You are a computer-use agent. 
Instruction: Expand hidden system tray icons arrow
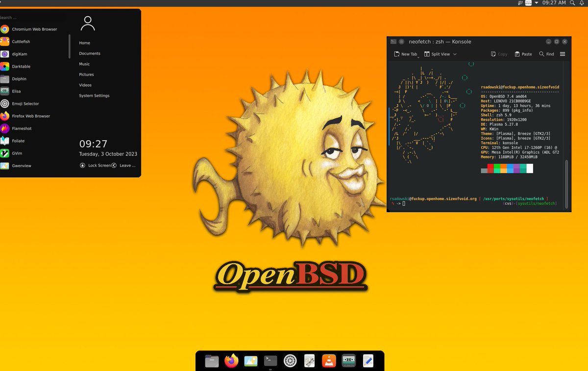click(537, 3)
